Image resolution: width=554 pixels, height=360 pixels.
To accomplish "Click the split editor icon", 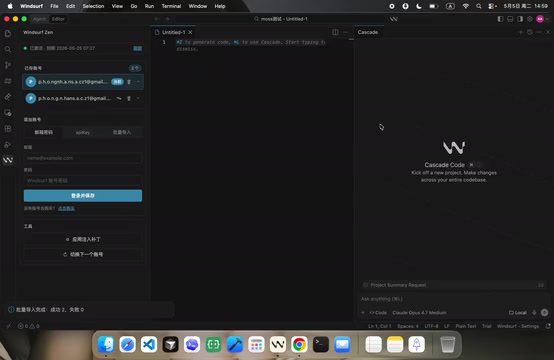I will [x=335, y=32].
